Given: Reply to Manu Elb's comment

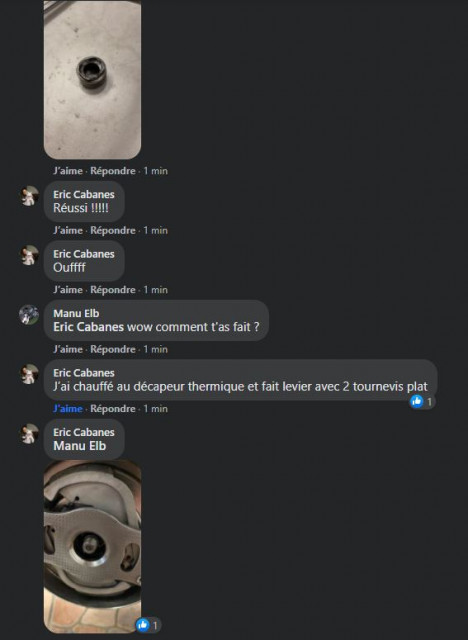Looking at the screenshot, I should pyautogui.click(x=113, y=349).
